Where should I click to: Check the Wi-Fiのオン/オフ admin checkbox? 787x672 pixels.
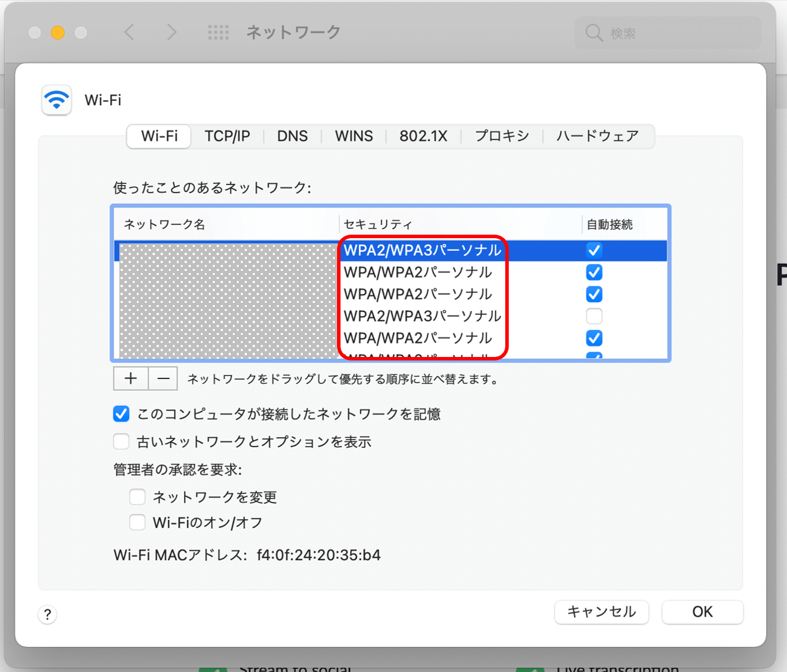[x=137, y=522]
